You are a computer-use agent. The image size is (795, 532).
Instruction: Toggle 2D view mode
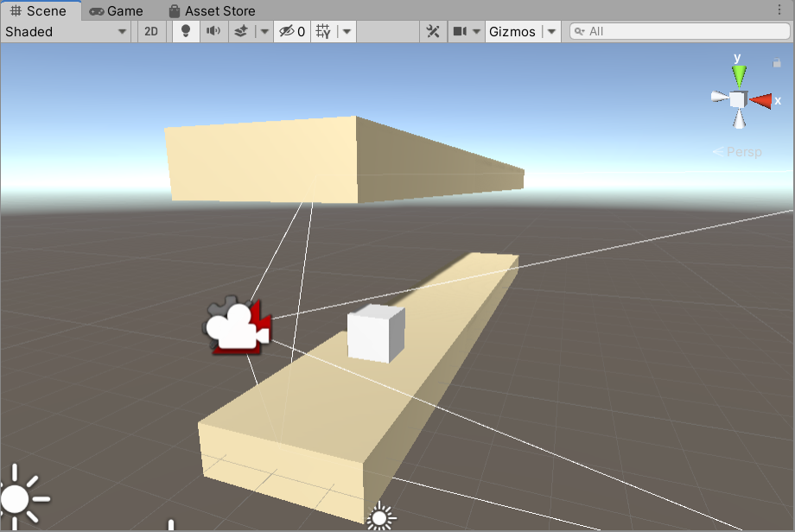151,31
